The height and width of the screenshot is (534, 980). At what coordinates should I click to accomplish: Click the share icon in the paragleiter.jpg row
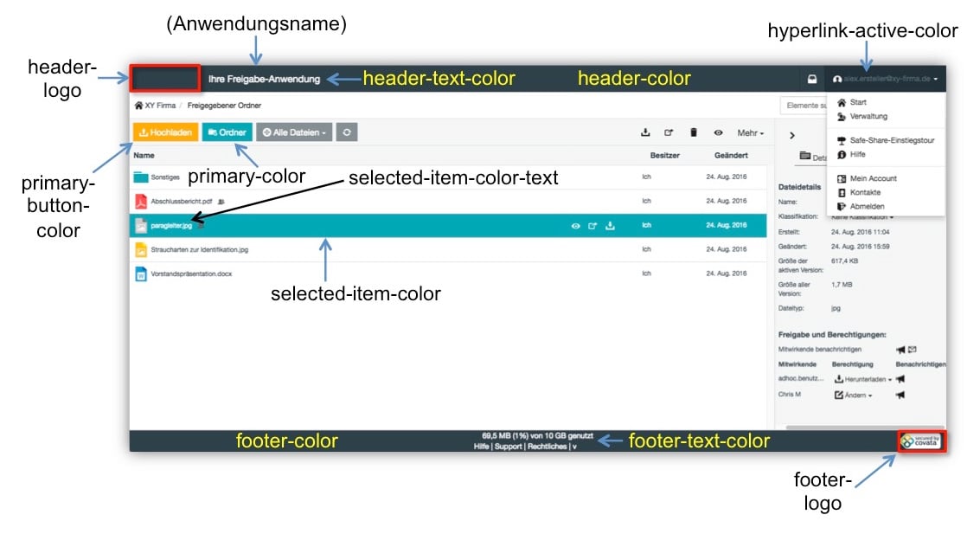(592, 226)
